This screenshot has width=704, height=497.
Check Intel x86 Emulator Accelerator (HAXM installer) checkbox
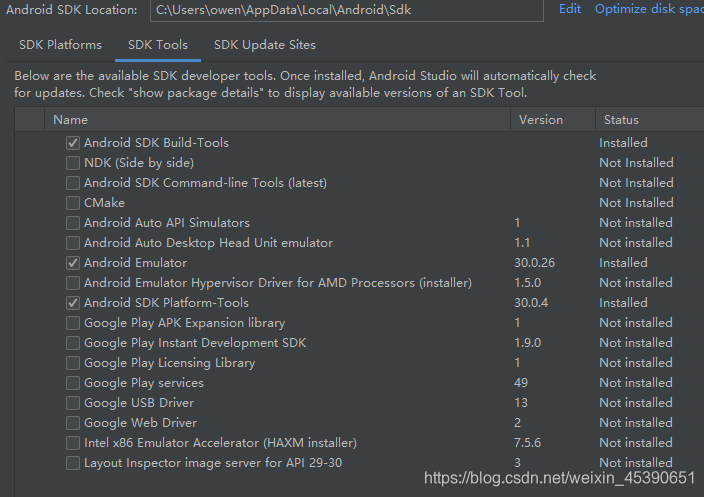click(73, 443)
